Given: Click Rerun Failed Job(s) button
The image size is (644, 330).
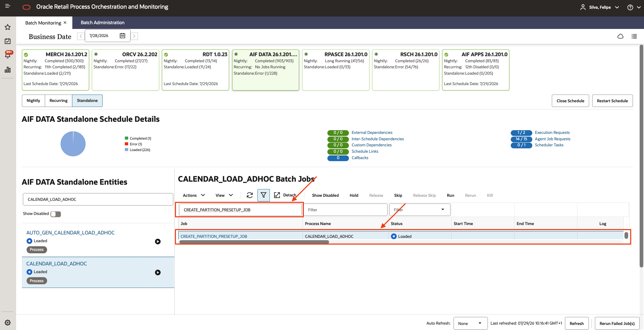Looking at the screenshot, I should pyautogui.click(x=617, y=324).
